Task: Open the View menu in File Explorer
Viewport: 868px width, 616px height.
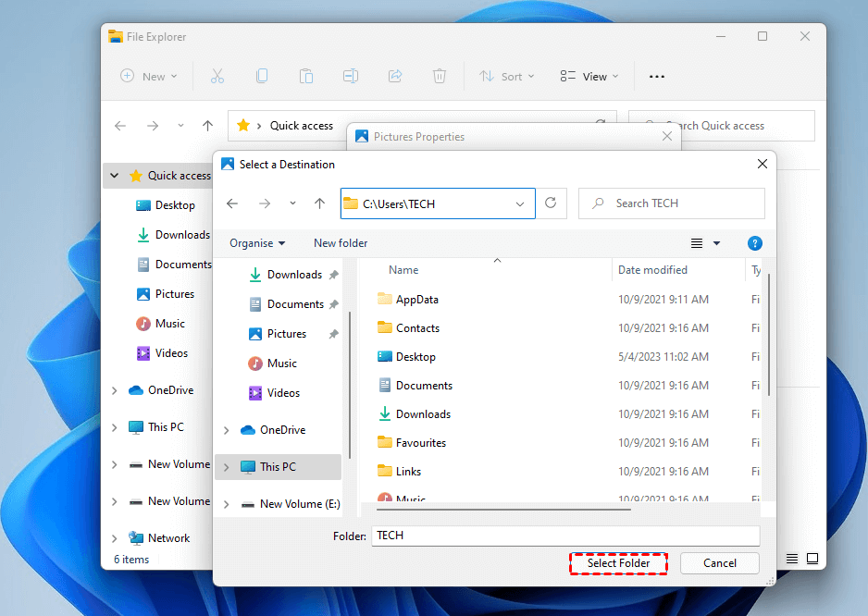Action: [589, 77]
